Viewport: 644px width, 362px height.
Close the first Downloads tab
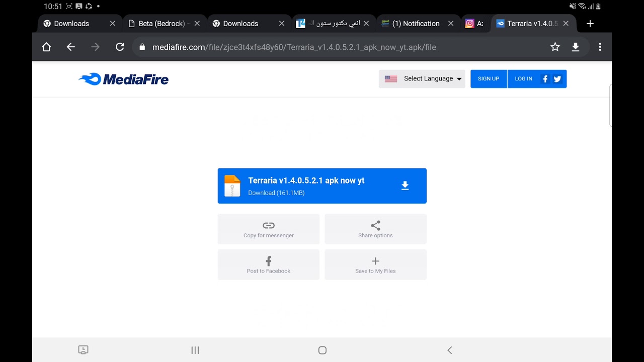[112, 24]
